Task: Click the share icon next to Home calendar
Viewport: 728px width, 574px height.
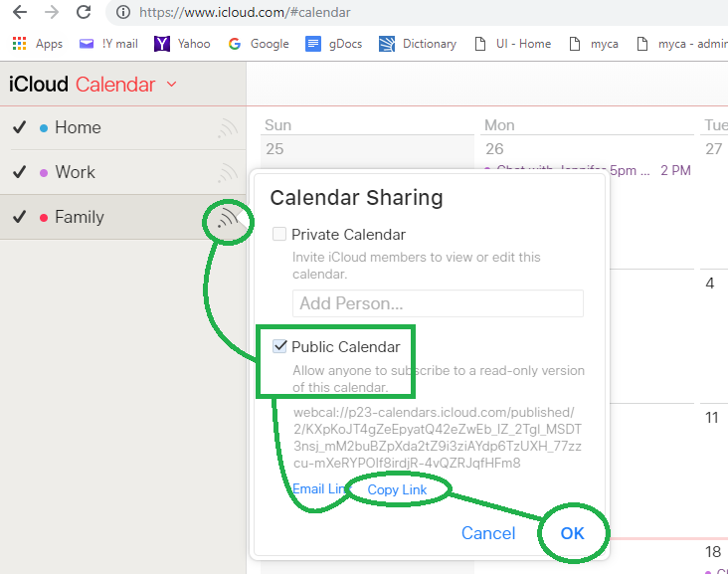Action: pos(228,128)
